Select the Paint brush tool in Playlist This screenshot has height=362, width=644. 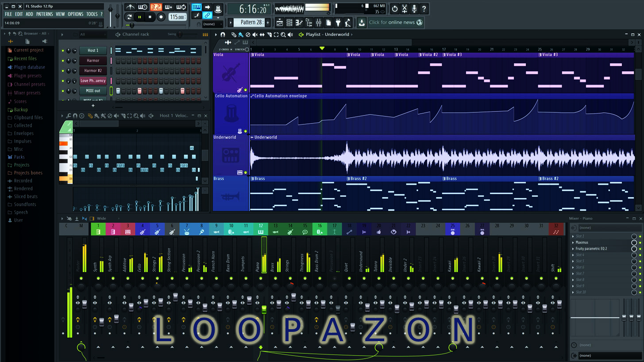[x=241, y=35]
